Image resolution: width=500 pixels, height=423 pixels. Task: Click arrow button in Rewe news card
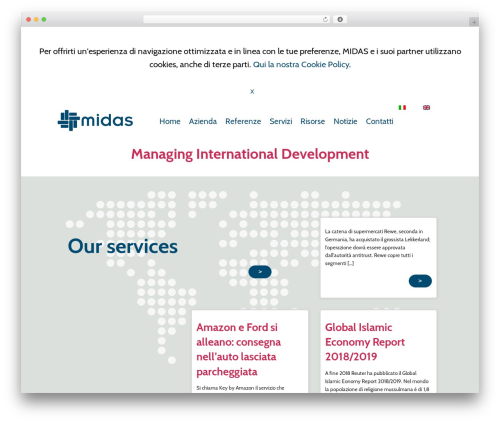click(420, 281)
